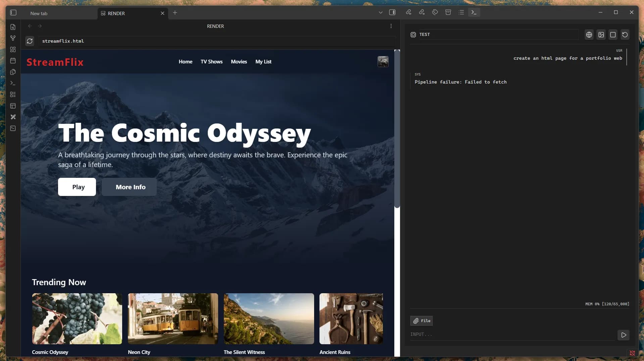Screen dimensions: 644x361
Task: Open the checklist icon in left sidebar
Action: pyautogui.click(x=13, y=94)
